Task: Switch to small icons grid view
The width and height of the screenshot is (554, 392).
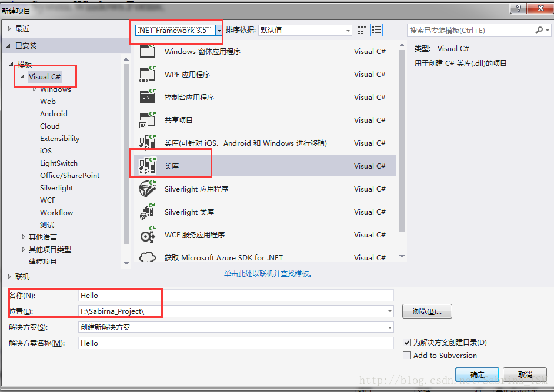Action: [x=361, y=30]
